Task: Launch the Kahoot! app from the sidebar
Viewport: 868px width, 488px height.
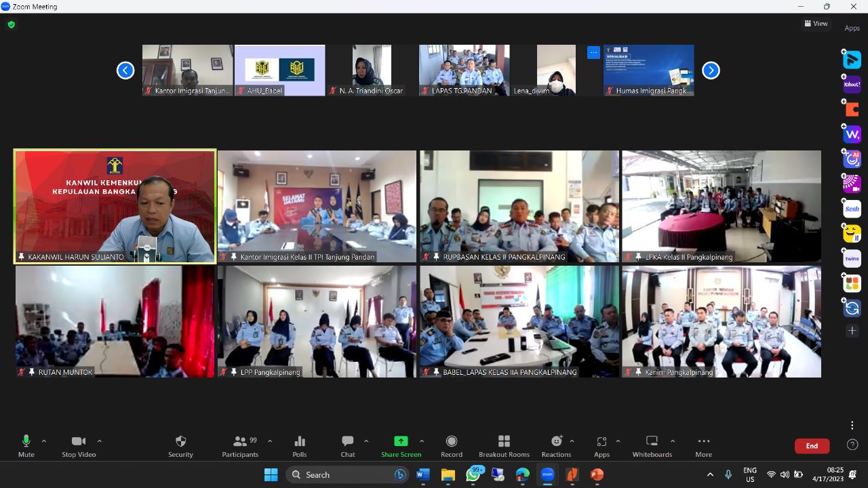Action: [x=852, y=84]
